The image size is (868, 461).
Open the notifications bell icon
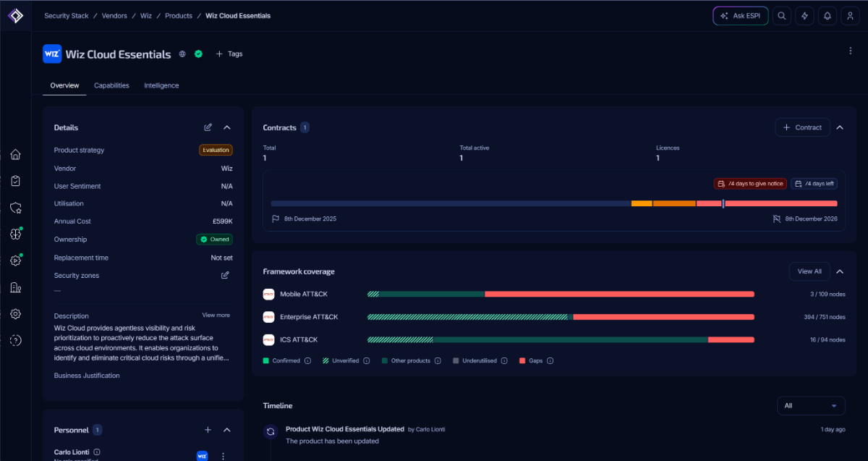point(827,16)
